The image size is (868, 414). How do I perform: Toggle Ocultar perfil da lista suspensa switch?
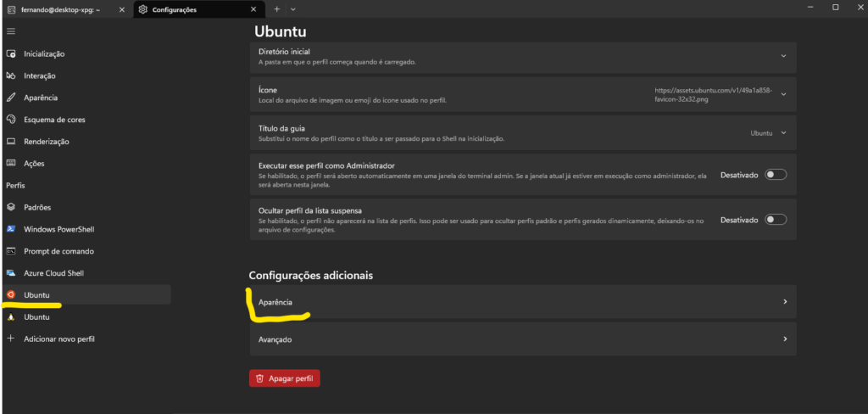(775, 220)
